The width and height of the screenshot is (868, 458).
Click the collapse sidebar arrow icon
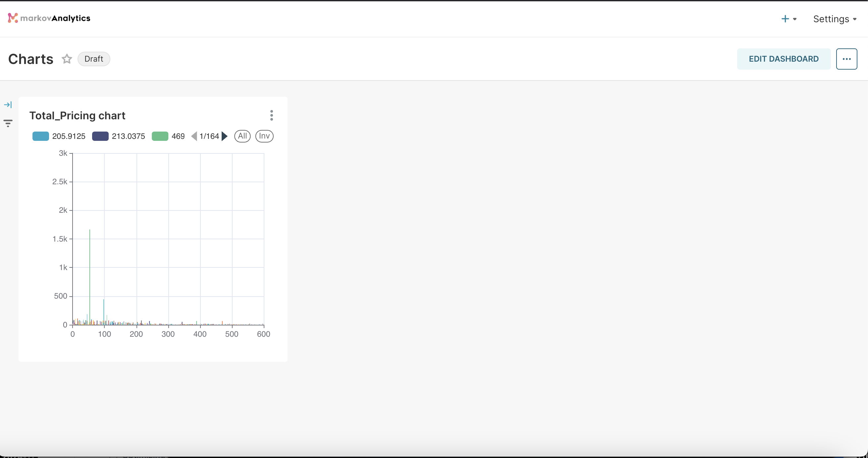tap(9, 105)
